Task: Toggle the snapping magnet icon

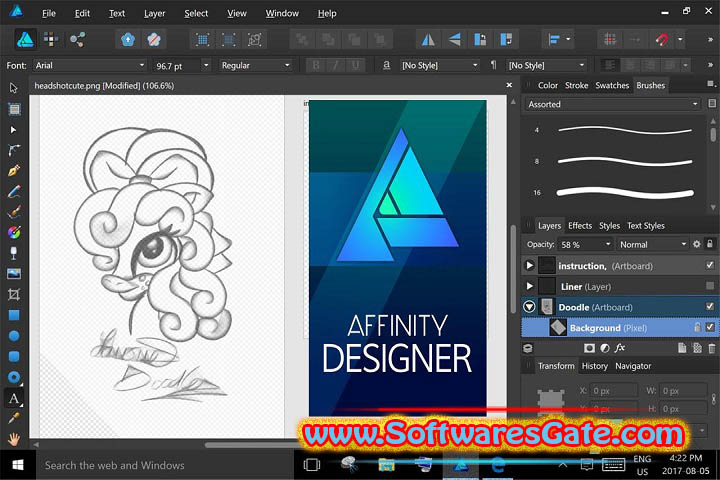Action: (661, 40)
